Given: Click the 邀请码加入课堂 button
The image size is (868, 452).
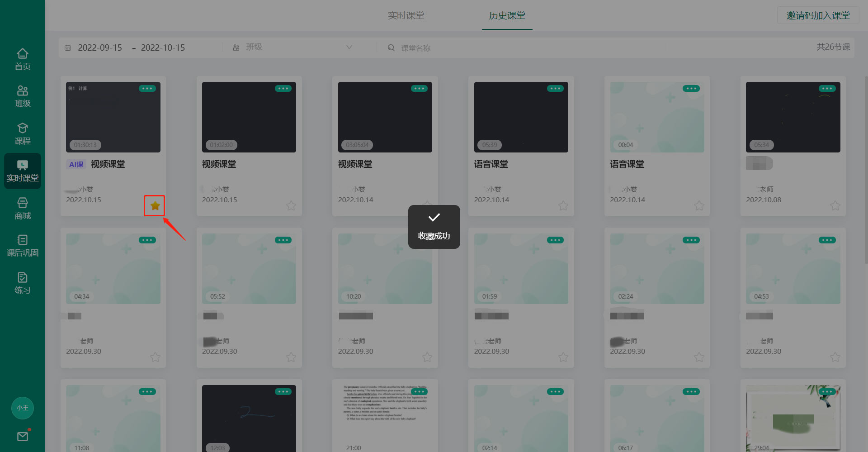Looking at the screenshot, I should [x=818, y=15].
